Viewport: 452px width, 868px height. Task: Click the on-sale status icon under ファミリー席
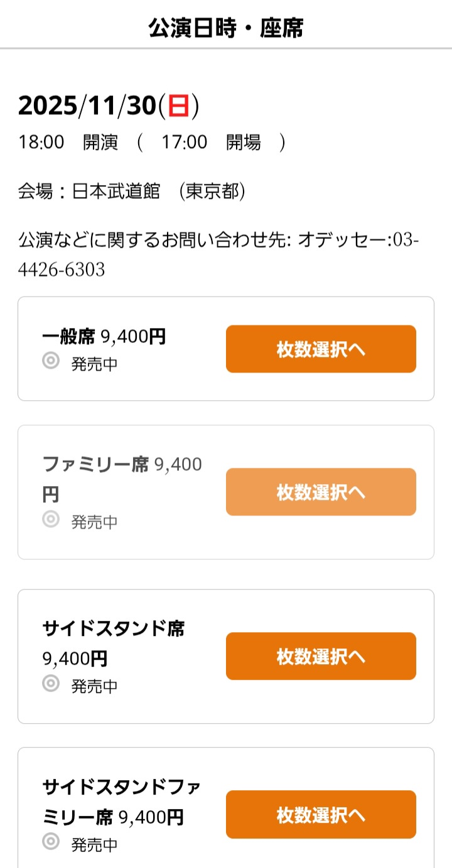51,519
